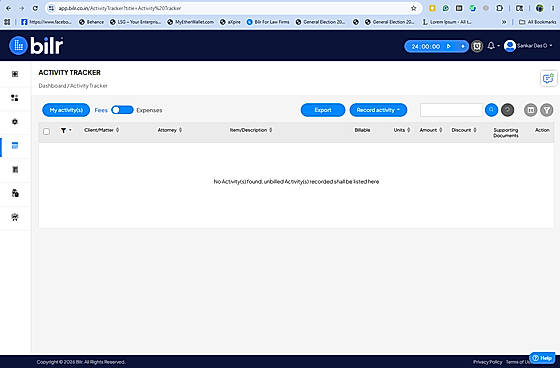Toggle the Fees/Expenses switch
The image size is (560, 368).
click(122, 110)
